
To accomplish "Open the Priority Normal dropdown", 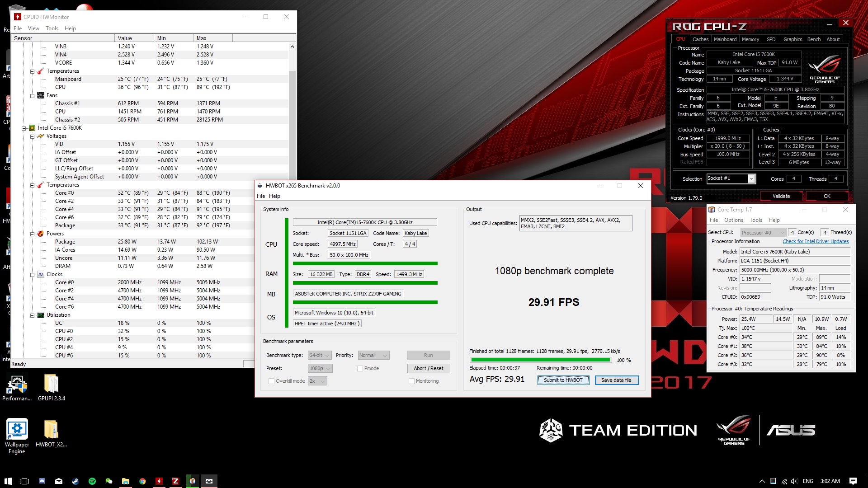I will 373,355.
